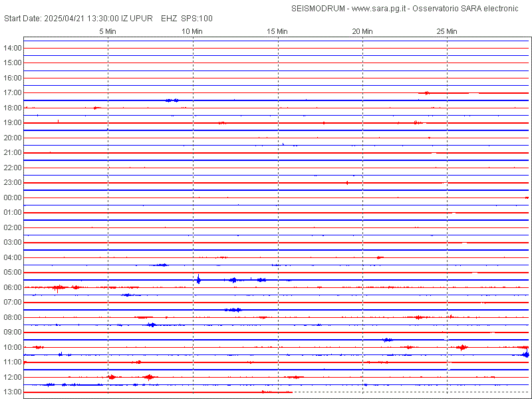This screenshot has width=532, height=399.
Task: Click the '5 Min' time axis label
Action: click(108, 31)
